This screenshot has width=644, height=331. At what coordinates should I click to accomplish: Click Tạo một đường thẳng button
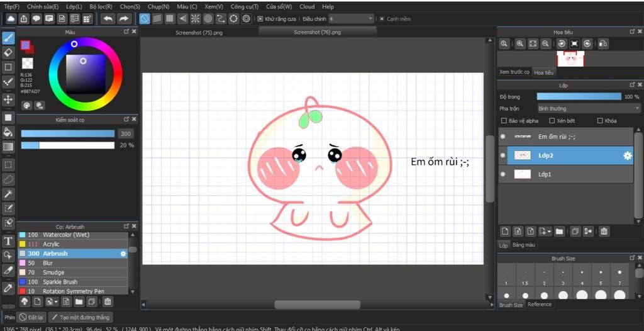point(80,318)
